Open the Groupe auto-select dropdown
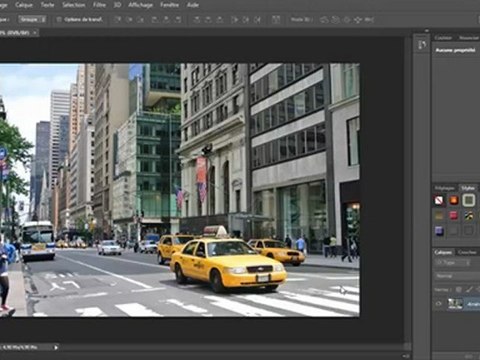Viewport: 480px width, 360px height. tap(32, 20)
